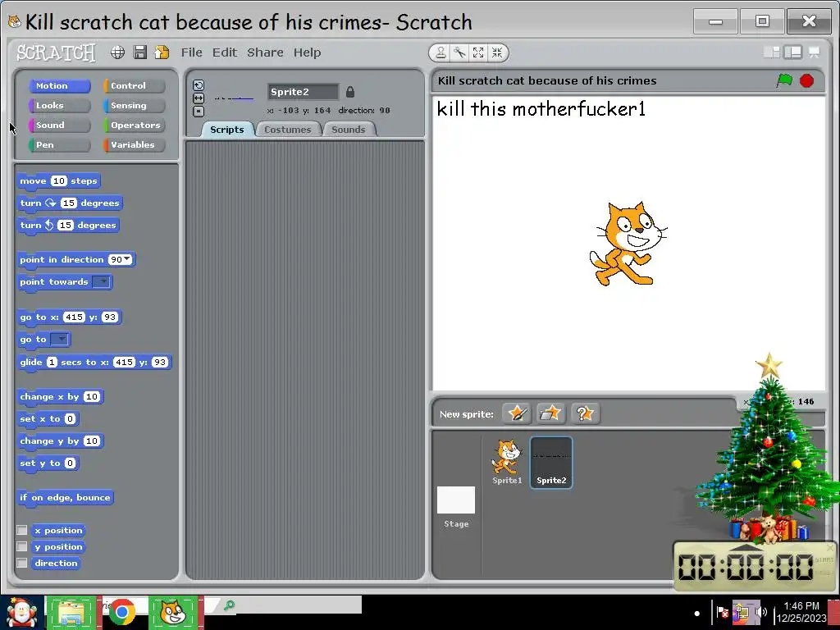840x630 pixels.
Task: Switch to full stage view mode
Action: (793, 52)
